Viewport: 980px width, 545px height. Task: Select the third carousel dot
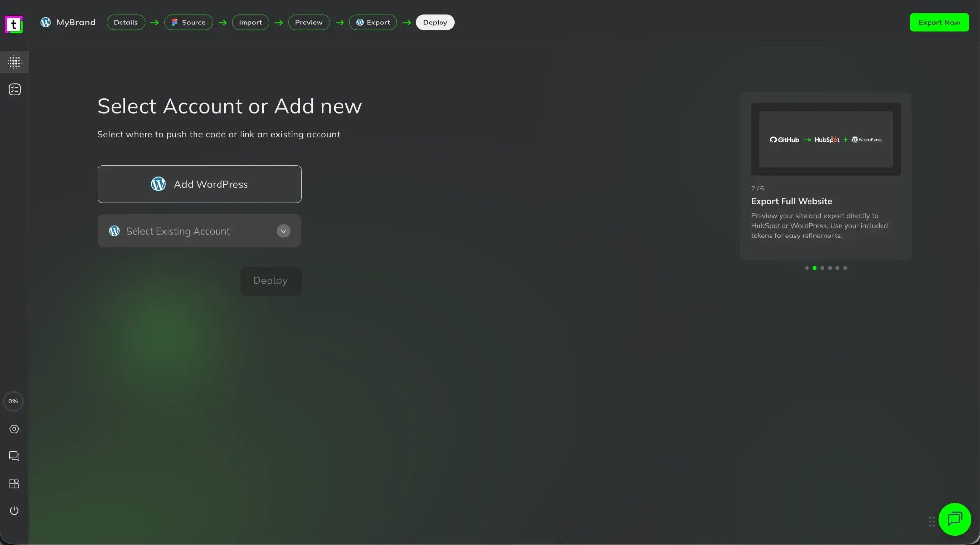click(822, 268)
